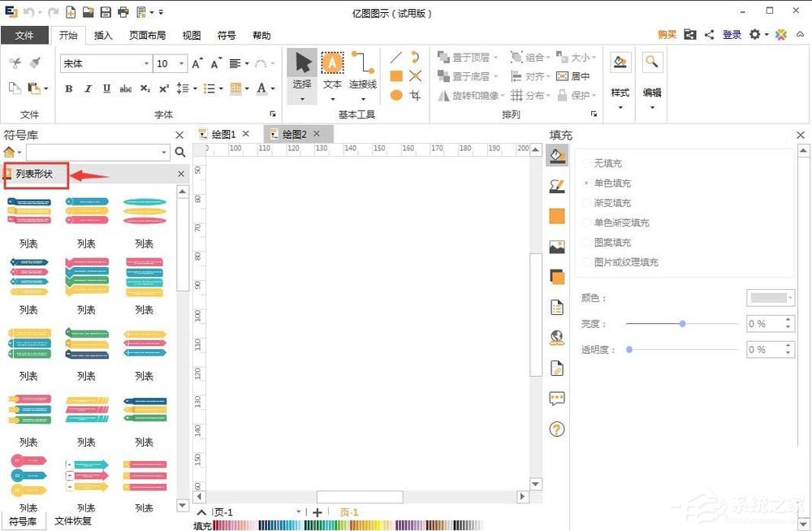The width and height of the screenshot is (812, 531).
Task: Open the fill bucket panel icon on right sidebar
Action: click(557, 157)
